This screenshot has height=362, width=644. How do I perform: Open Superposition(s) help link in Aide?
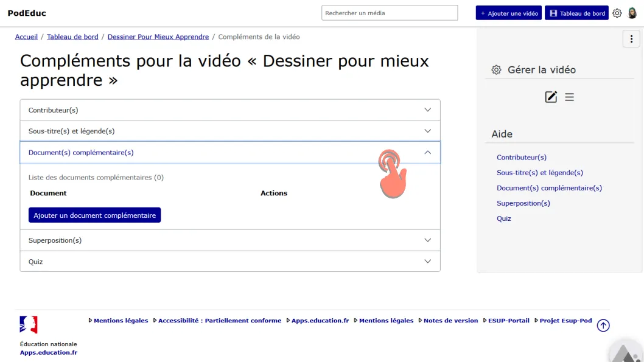pos(523,203)
